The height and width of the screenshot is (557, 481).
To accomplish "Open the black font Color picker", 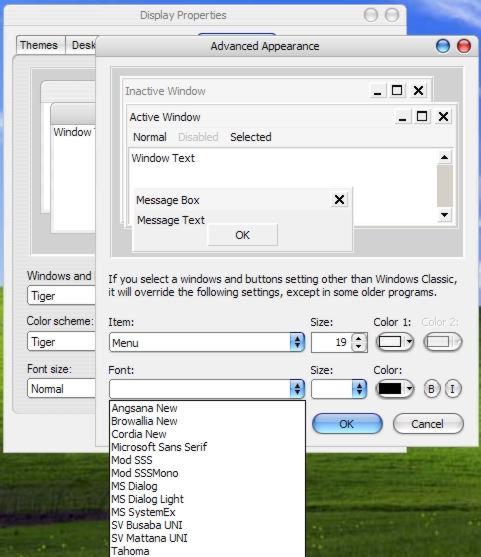I will pos(395,389).
